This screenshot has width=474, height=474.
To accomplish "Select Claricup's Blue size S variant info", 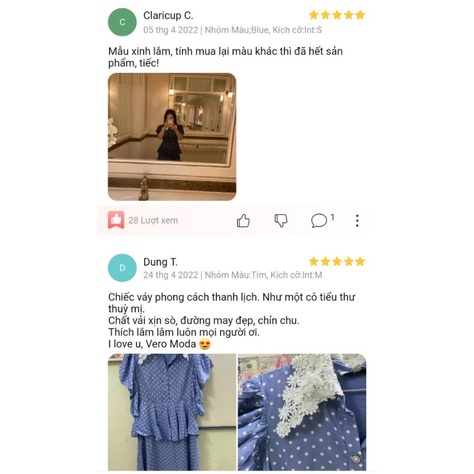I will tap(263, 30).
